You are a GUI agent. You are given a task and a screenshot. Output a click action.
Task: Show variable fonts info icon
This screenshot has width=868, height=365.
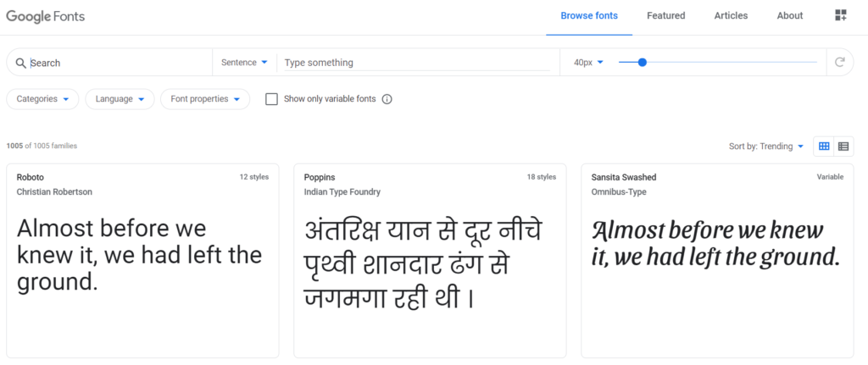(387, 99)
